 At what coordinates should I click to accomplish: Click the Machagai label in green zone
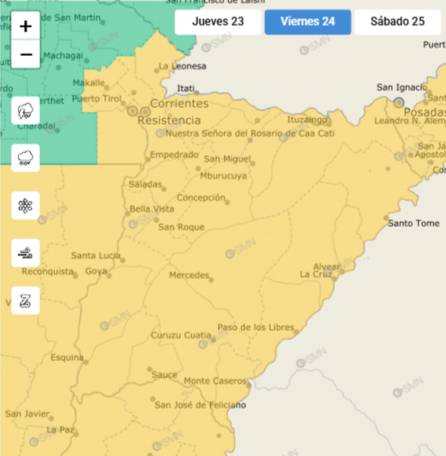coord(63,55)
